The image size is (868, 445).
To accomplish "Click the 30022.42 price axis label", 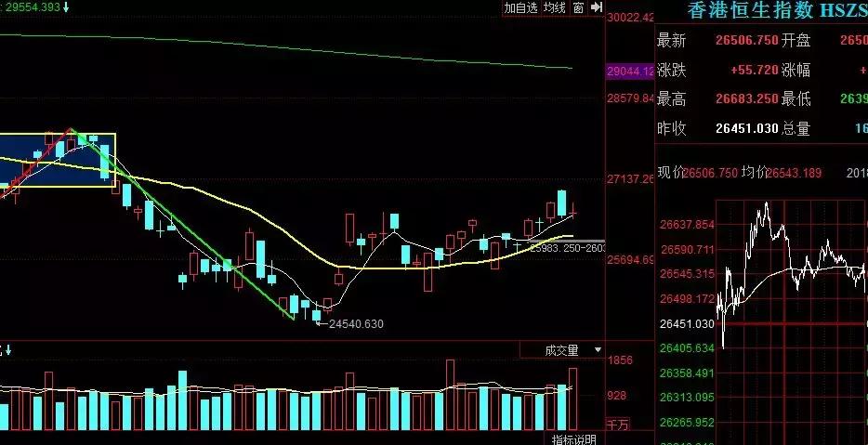I will pos(630,19).
